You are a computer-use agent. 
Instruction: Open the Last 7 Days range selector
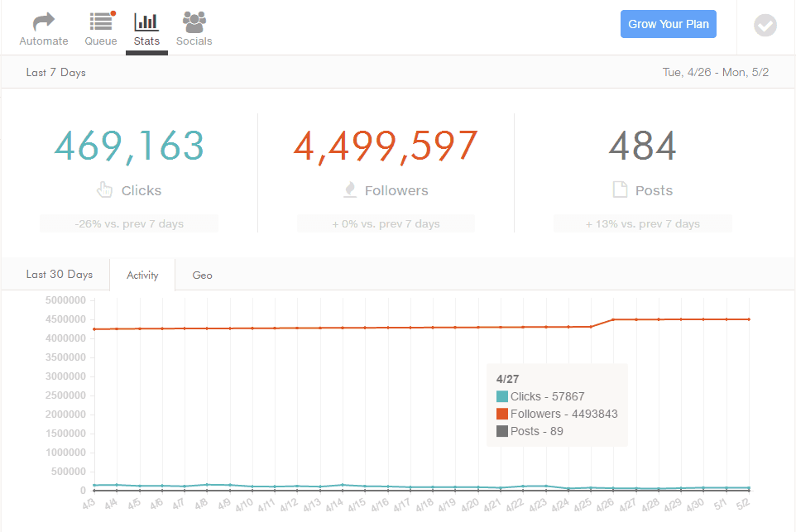point(56,72)
